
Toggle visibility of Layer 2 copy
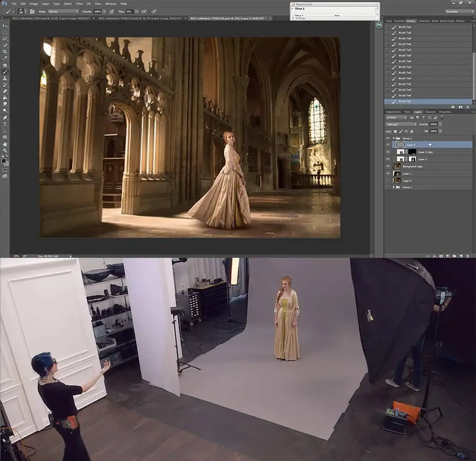[388, 152]
